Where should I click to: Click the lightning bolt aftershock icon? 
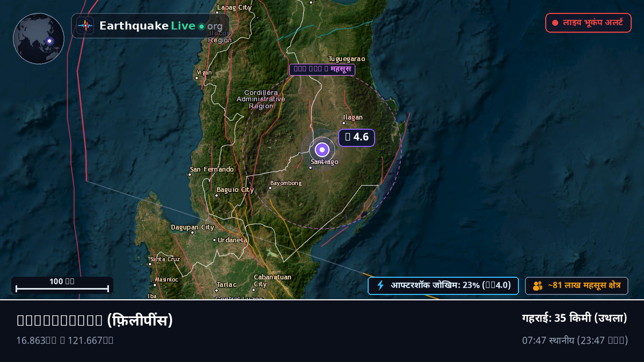(380, 285)
